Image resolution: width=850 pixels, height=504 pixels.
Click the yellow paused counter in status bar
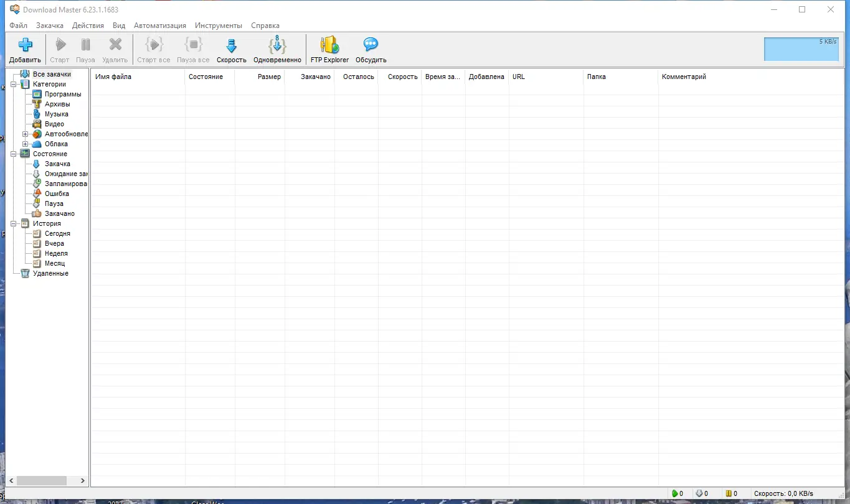coord(731,493)
